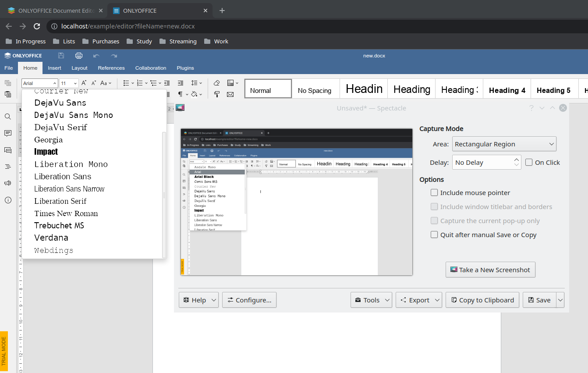Open the Navigation headings panel
The image size is (588, 373).
pyautogui.click(x=7, y=166)
